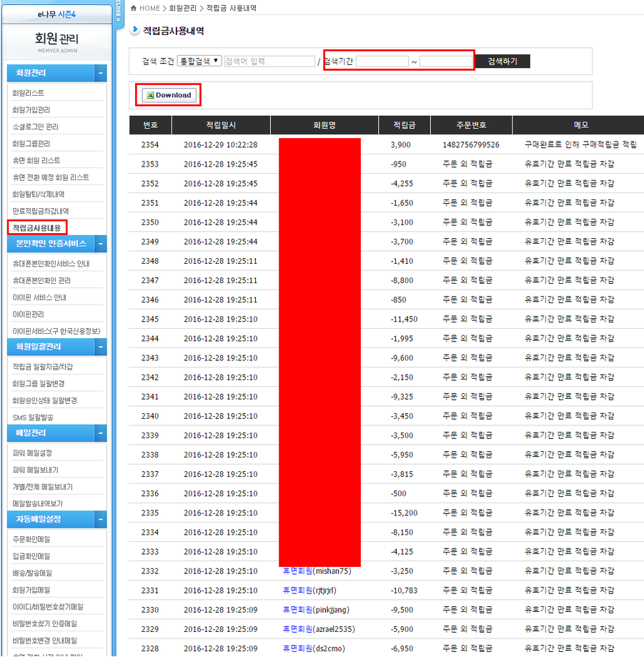The height and width of the screenshot is (657, 644).
Task: Collapse the 본인확인 인증서비스 section minus icon
Action: (x=101, y=244)
